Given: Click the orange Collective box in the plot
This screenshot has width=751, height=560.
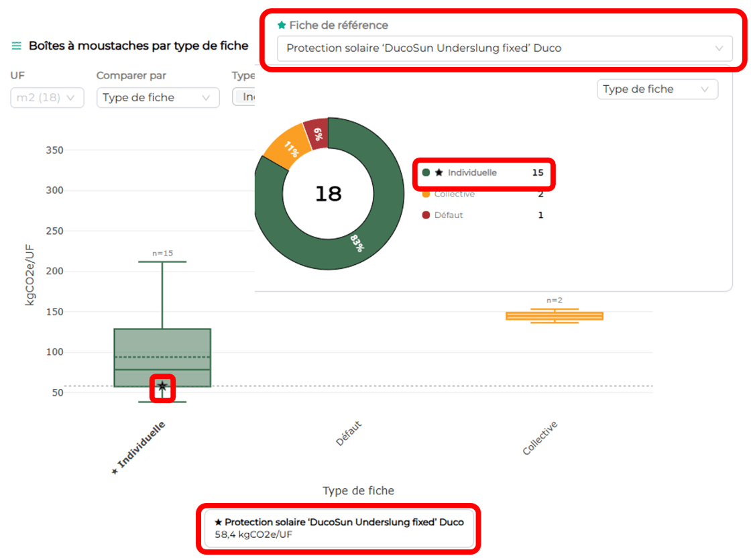Looking at the screenshot, I should [x=555, y=316].
